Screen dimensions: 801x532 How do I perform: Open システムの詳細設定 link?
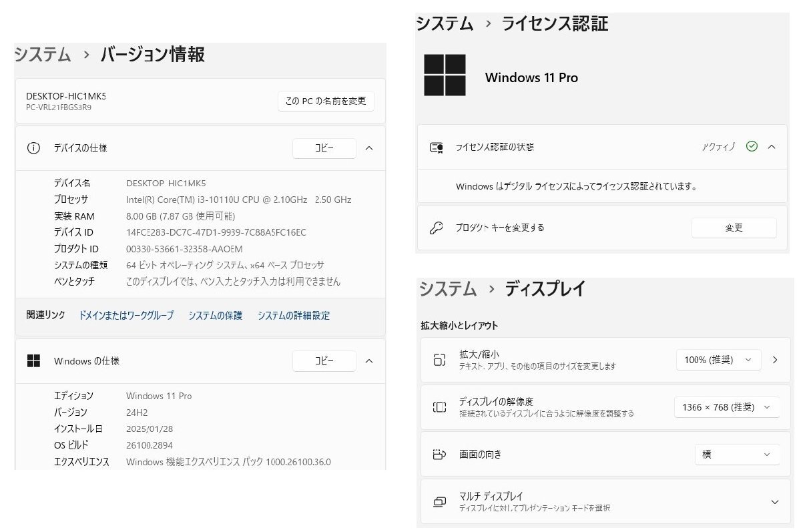[x=294, y=315]
